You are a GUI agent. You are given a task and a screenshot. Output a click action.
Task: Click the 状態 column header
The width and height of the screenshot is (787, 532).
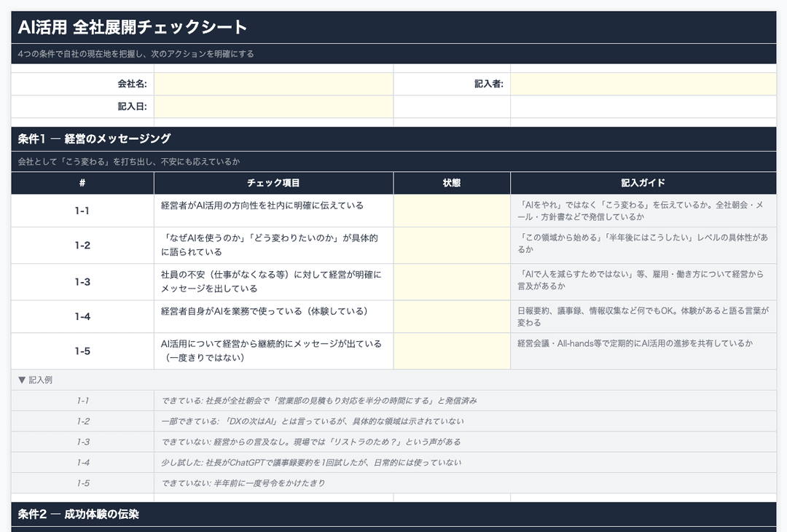[452, 183]
